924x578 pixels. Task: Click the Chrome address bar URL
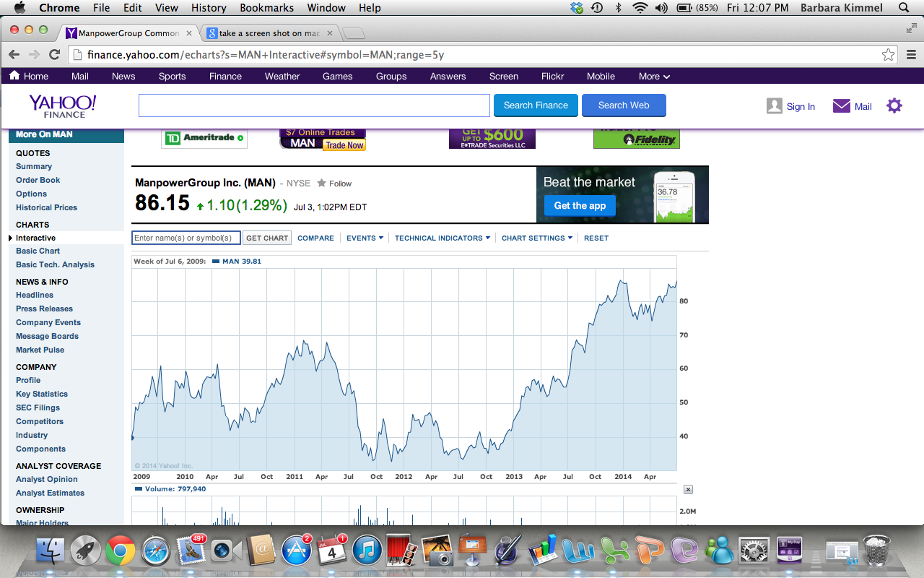click(266, 55)
